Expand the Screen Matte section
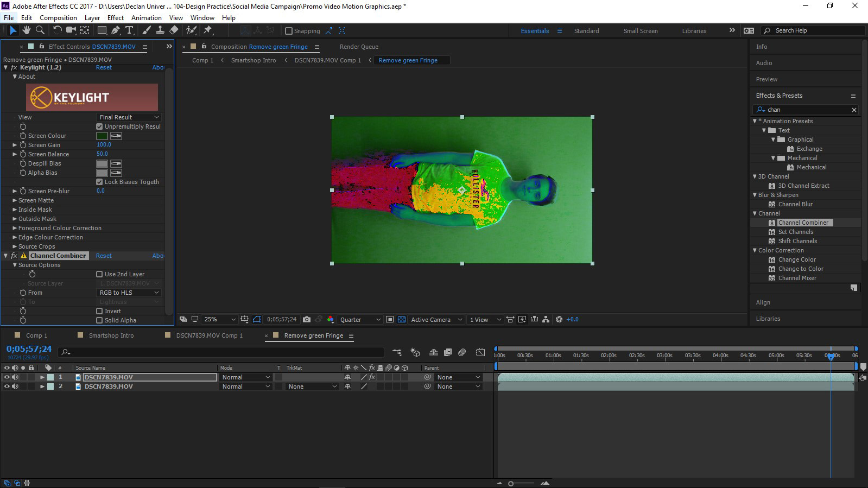 pos(15,200)
